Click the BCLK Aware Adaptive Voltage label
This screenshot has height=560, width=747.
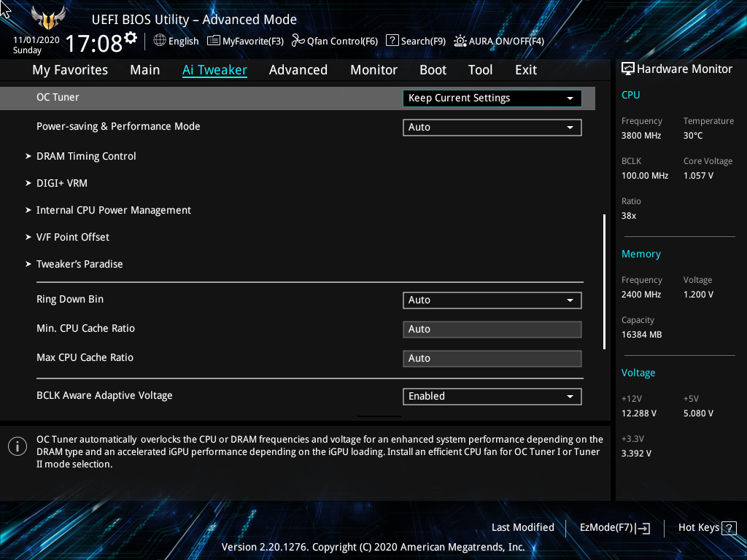pos(104,396)
